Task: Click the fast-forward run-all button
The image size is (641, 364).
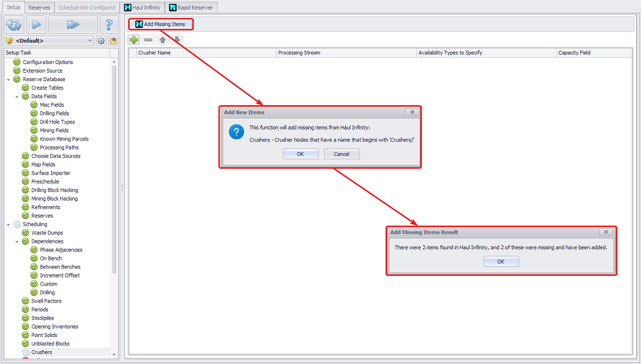Action: (73, 25)
